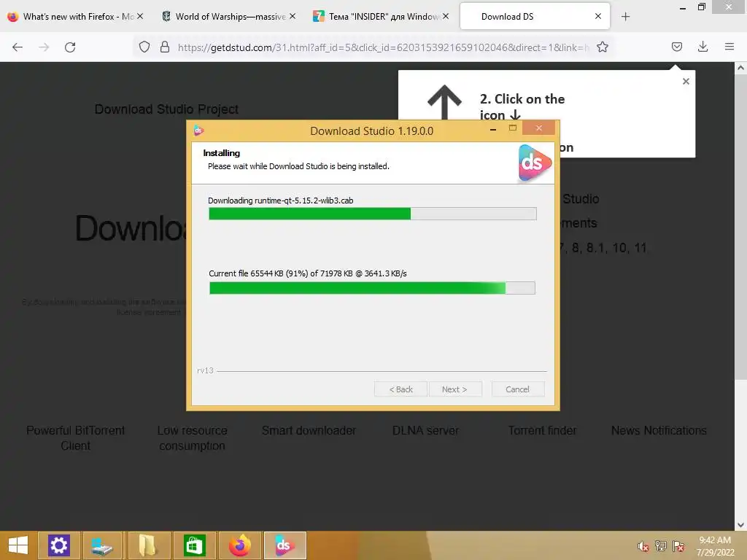Close the What's new with Firefox tab
The width and height of the screenshot is (747, 560).
(140, 16)
